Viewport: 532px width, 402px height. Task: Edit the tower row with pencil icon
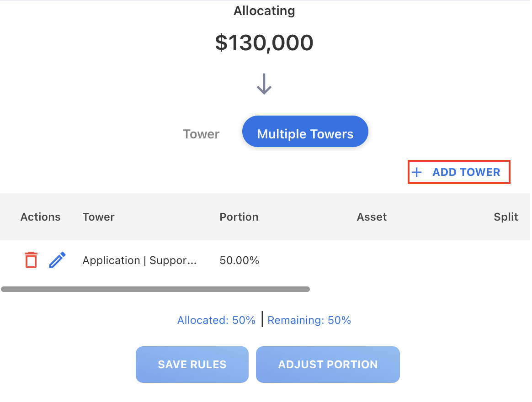point(58,260)
